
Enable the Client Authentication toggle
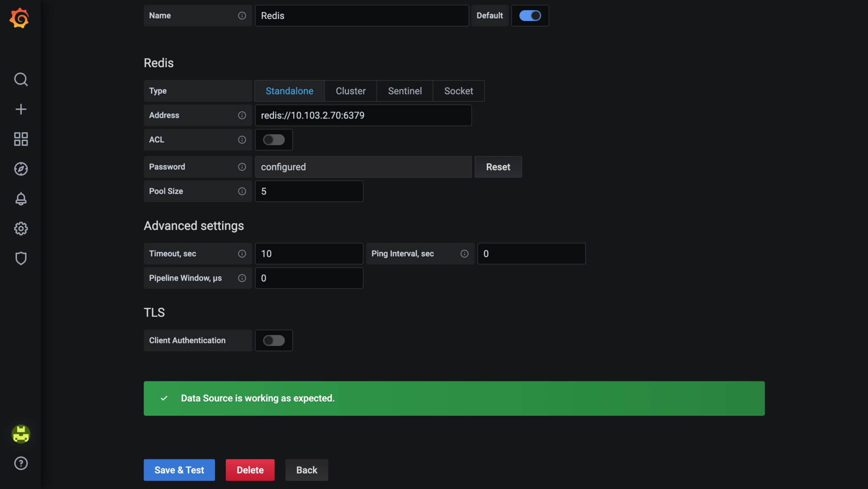(x=274, y=340)
